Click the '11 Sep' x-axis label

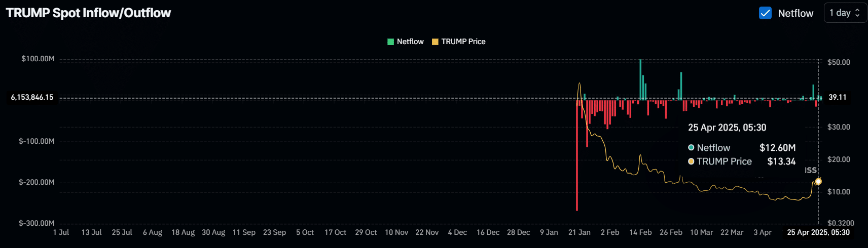[x=244, y=232]
